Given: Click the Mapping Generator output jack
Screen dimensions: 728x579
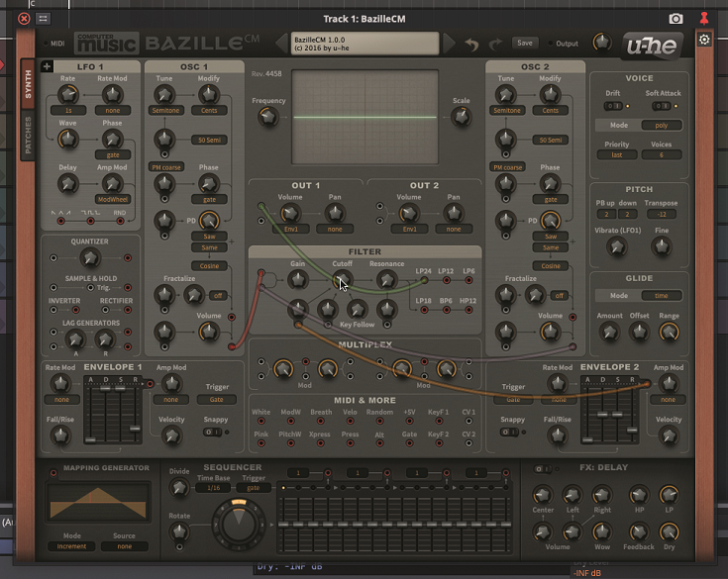Looking at the screenshot, I should tap(53, 473).
